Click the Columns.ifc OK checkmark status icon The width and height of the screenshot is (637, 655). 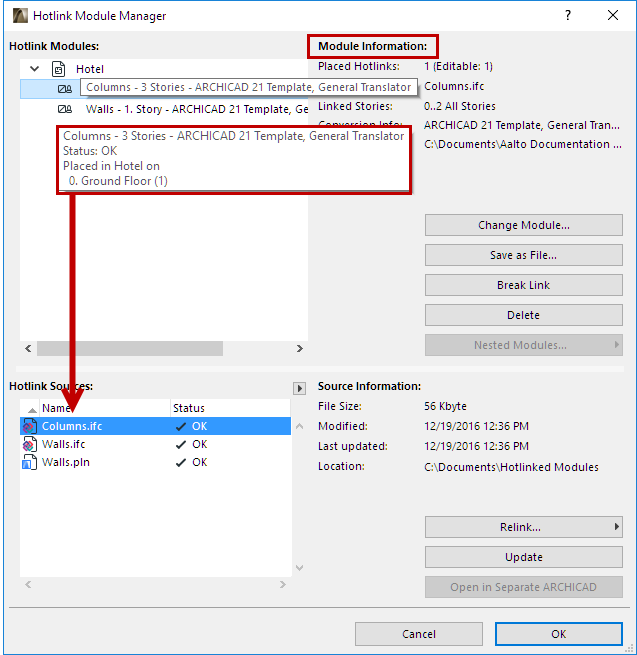pyautogui.click(x=181, y=427)
